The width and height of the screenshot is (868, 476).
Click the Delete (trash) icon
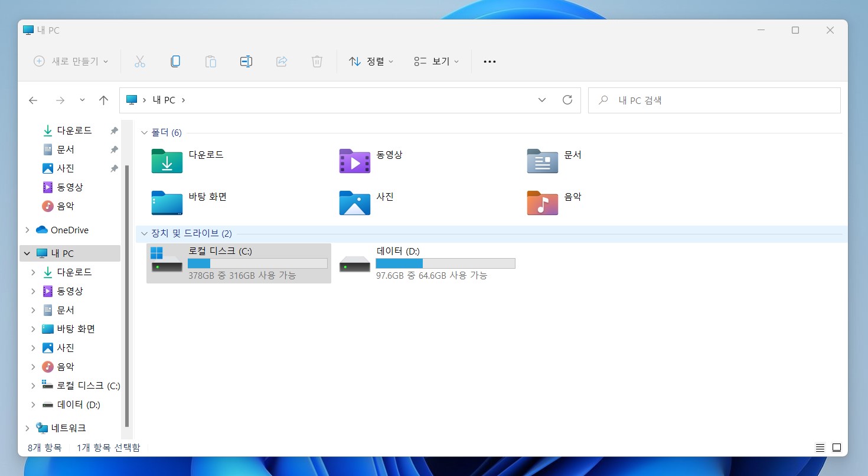point(317,61)
